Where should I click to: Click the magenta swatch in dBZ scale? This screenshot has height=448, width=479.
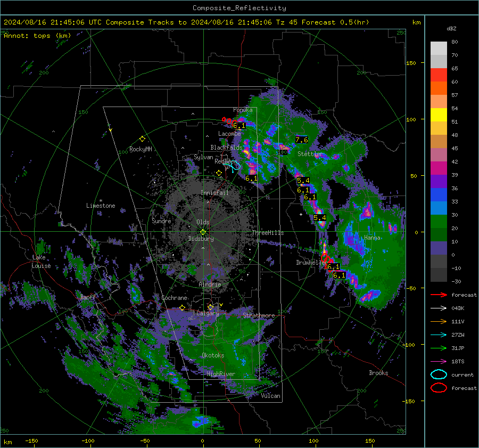[x=439, y=168]
